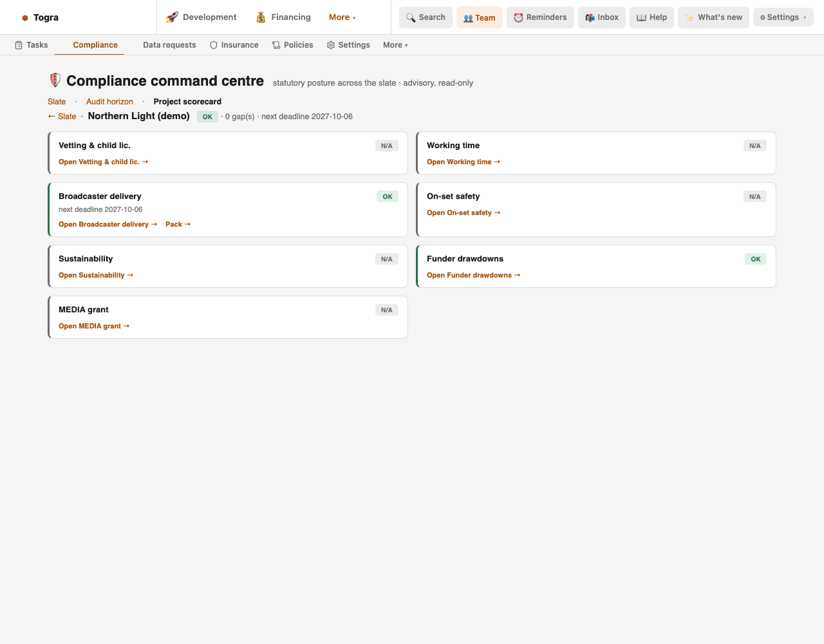The width and height of the screenshot is (824, 644).
Task: Open the Data requests tab
Action: 169,45
